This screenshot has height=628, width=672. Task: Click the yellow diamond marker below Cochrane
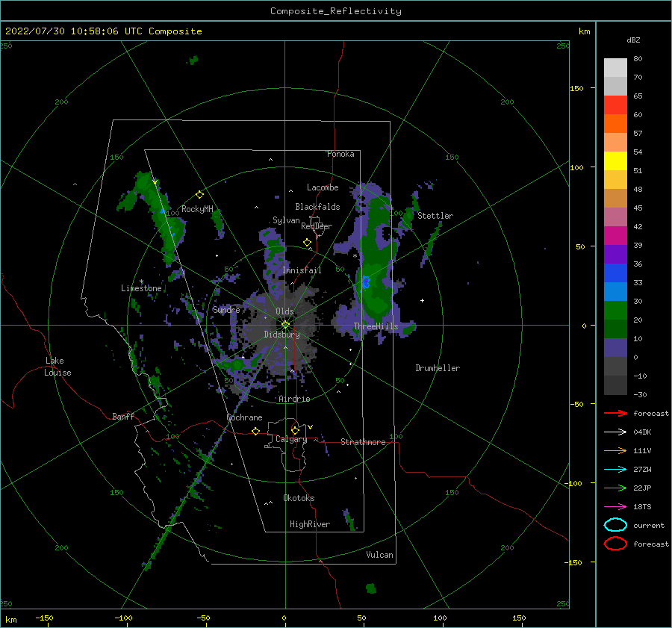(256, 431)
